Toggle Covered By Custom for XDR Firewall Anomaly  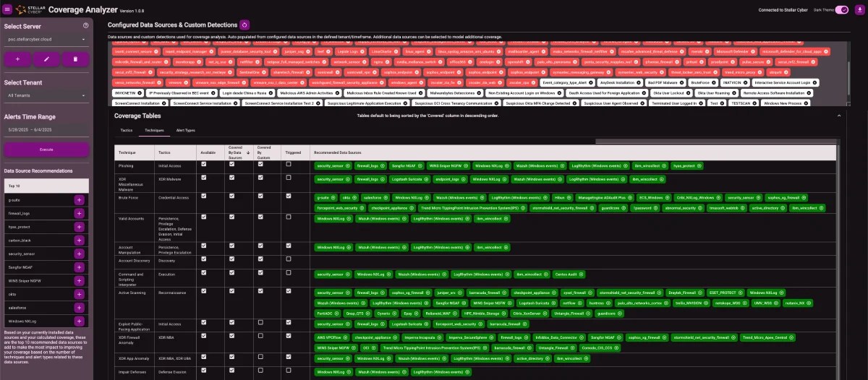point(261,336)
